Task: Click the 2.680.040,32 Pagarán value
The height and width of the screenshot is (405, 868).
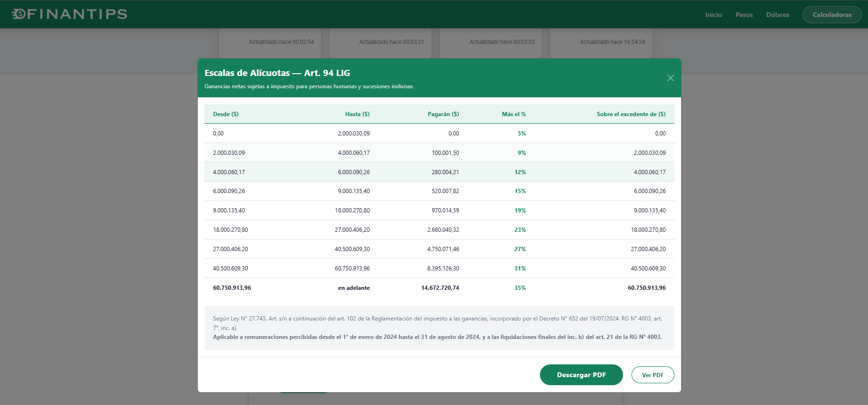Action: pos(443,230)
